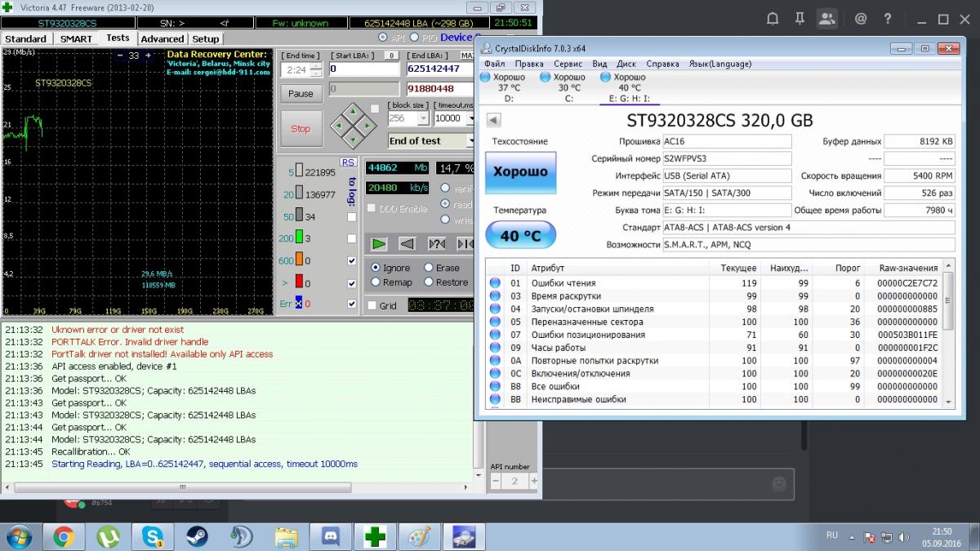Viewport: 980px width, 551px height.
Task: Click Victoria play scan button
Action: [x=379, y=243]
